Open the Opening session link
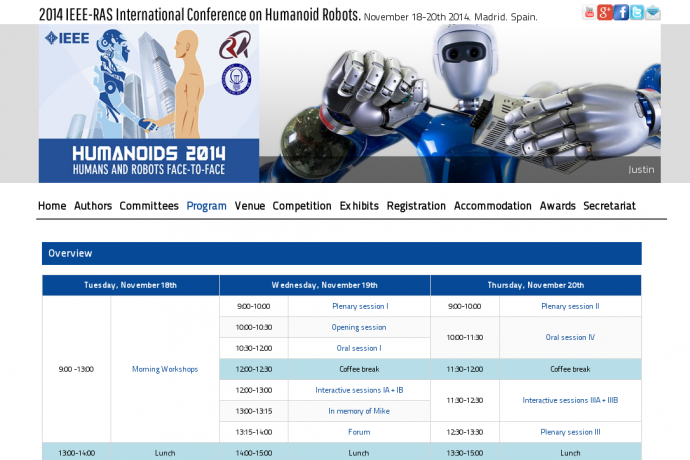 click(x=359, y=328)
